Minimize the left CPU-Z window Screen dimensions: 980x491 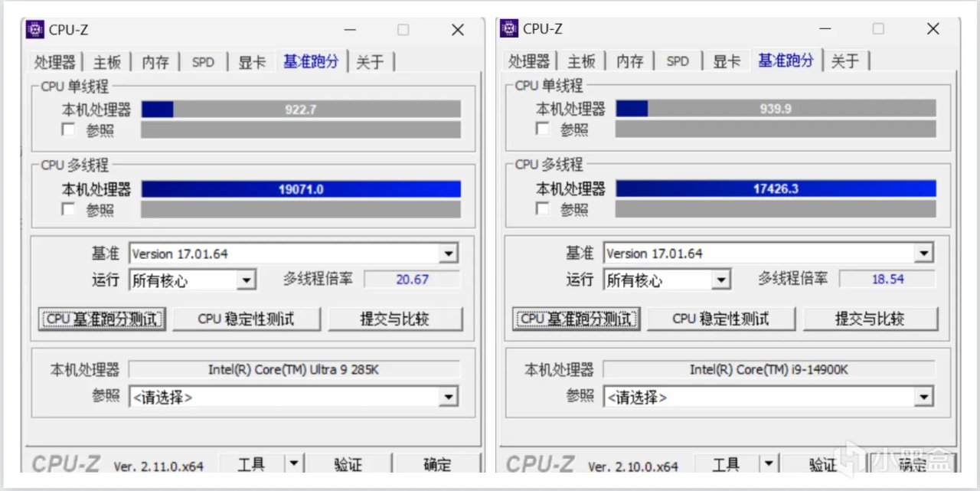coord(350,30)
